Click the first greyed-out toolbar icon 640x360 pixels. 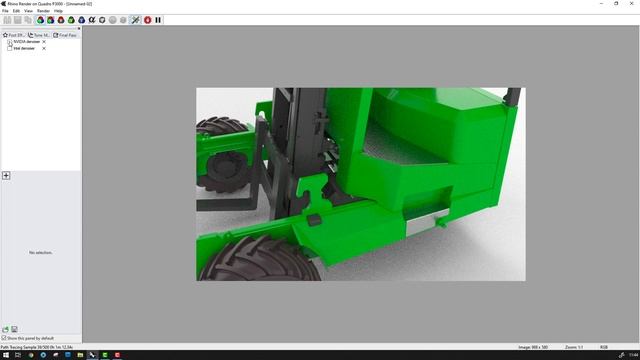click(7, 20)
